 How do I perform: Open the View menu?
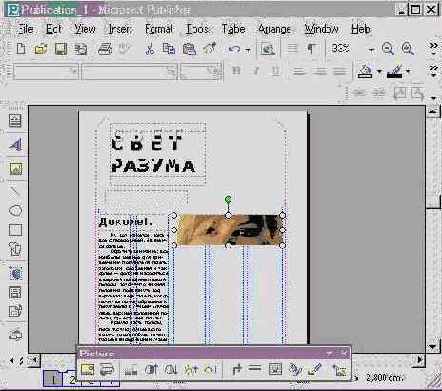pos(85,29)
